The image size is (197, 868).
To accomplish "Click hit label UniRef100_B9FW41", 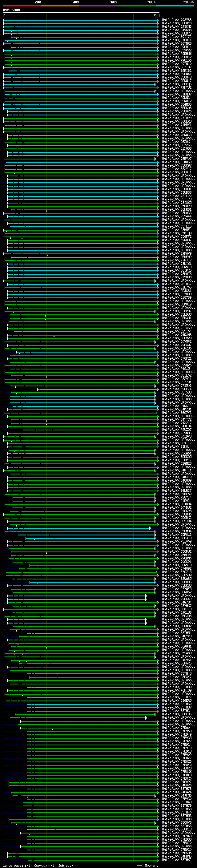I will click(177, 74).
